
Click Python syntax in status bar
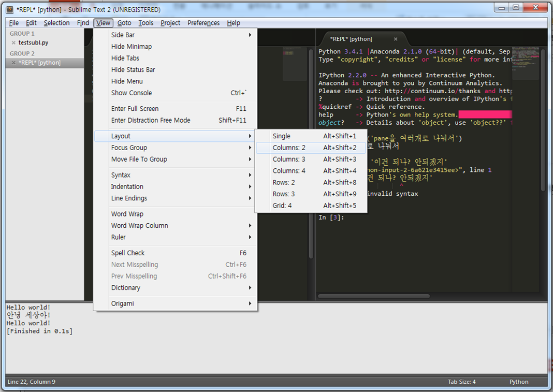coord(519,382)
